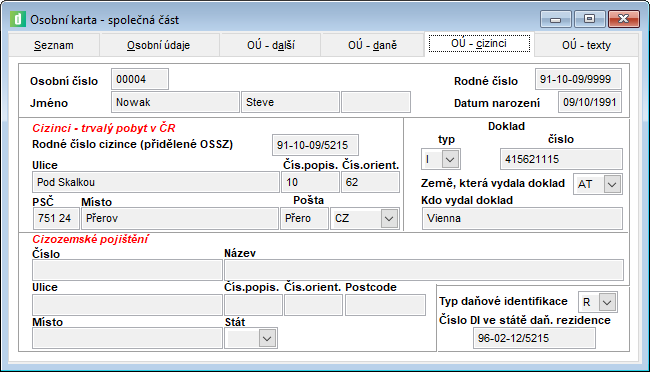Click the Osobní číslo field 00004
This screenshot has height=372, width=650.
tap(140, 79)
